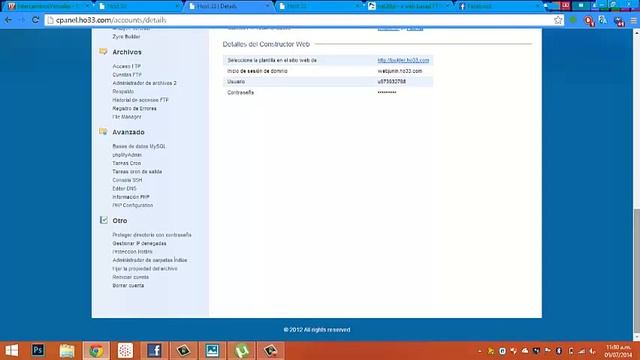Open Acceso FTP link
Viewport: 640px width, 360px height.
[127, 66]
